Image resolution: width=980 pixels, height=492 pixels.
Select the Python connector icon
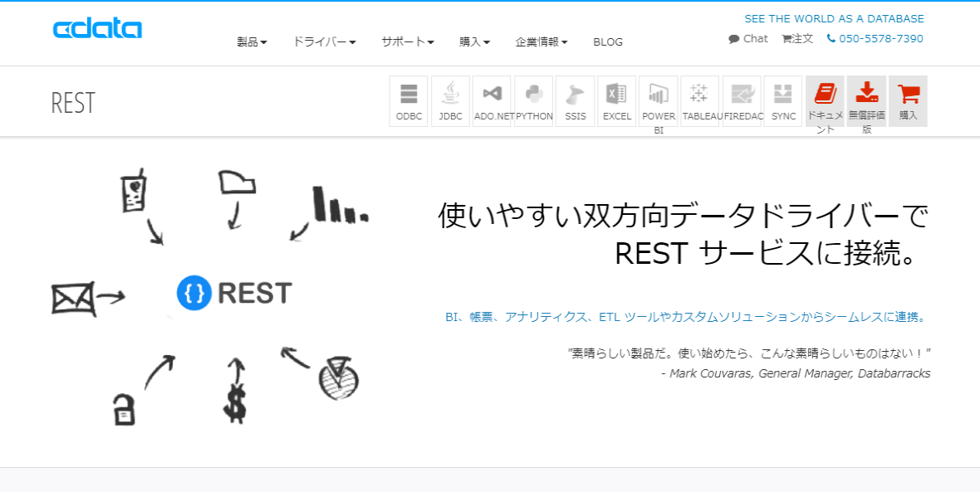534,101
